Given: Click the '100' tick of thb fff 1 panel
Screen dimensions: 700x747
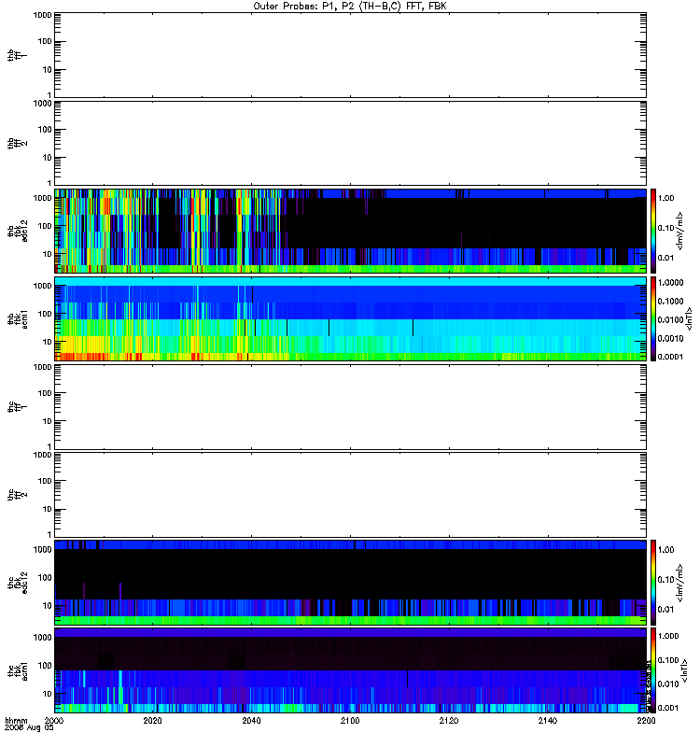Looking at the screenshot, I should [45, 41].
